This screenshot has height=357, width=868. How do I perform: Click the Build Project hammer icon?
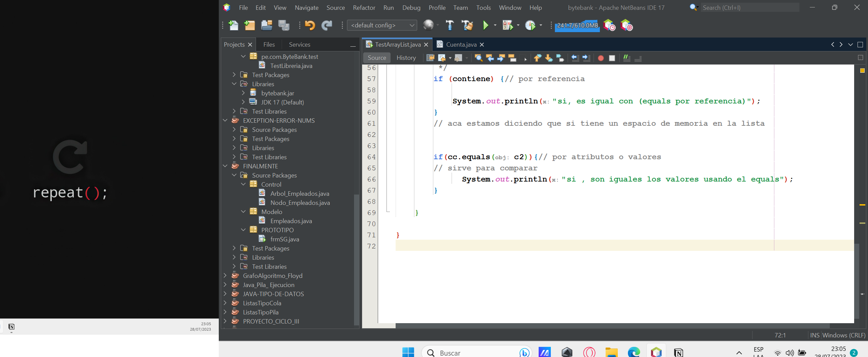click(450, 25)
